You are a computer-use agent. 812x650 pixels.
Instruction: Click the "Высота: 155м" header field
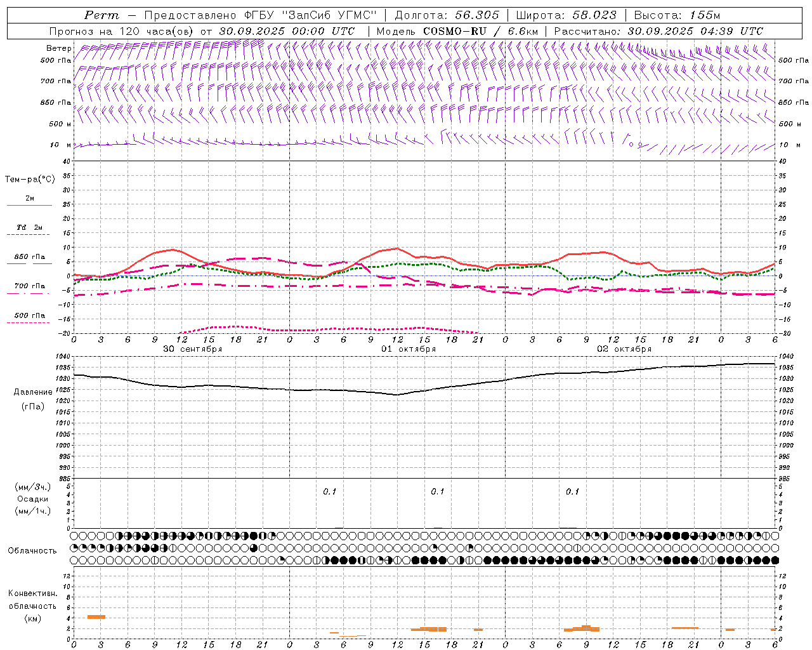click(677, 15)
